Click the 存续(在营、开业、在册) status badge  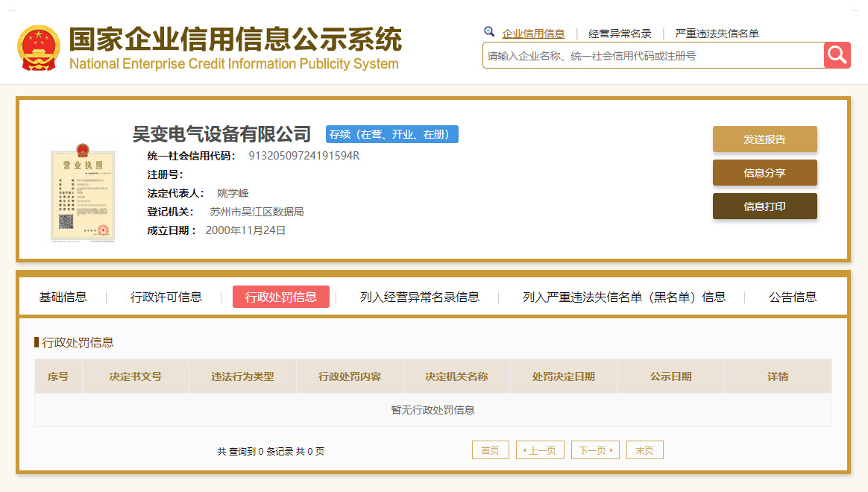(x=392, y=134)
